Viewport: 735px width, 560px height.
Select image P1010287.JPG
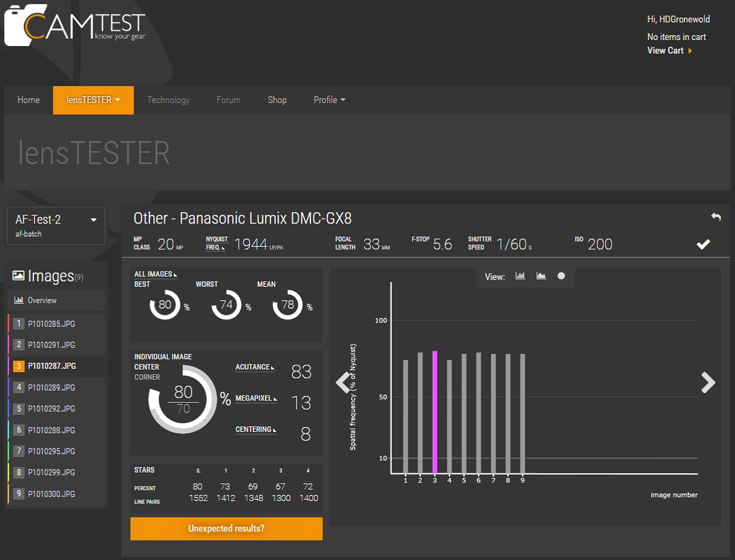coord(56,366)
